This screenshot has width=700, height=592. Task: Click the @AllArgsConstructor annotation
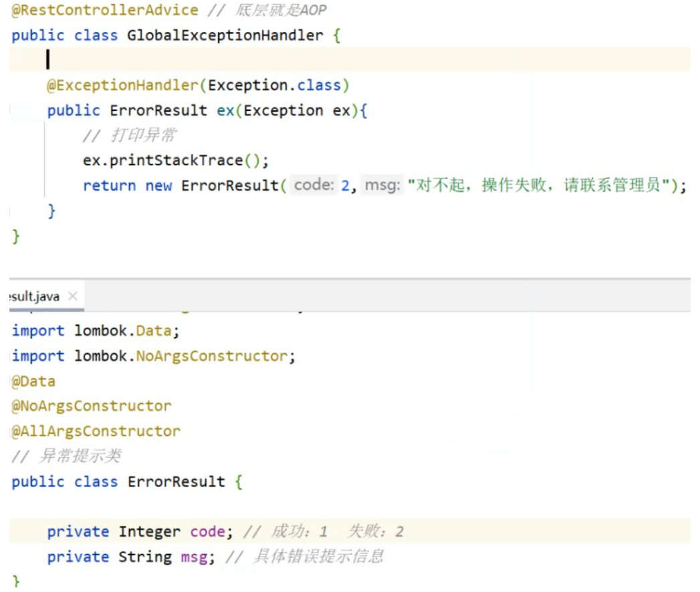point(96,431)
